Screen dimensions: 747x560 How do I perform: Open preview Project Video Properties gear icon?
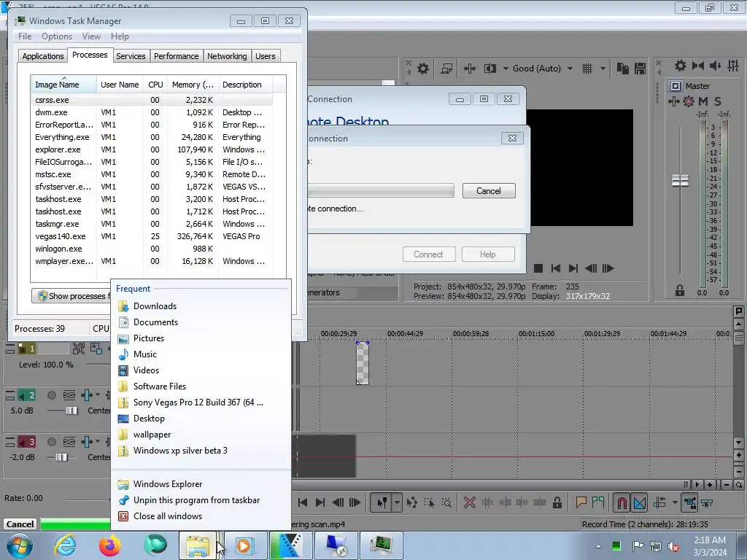pyautogui.click(x=422, y=69)
